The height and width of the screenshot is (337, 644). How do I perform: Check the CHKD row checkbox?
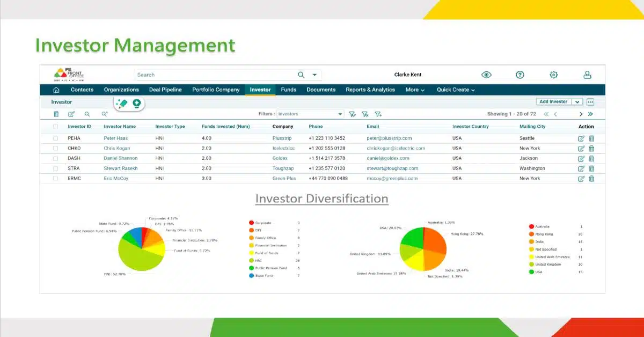(55, 149)
